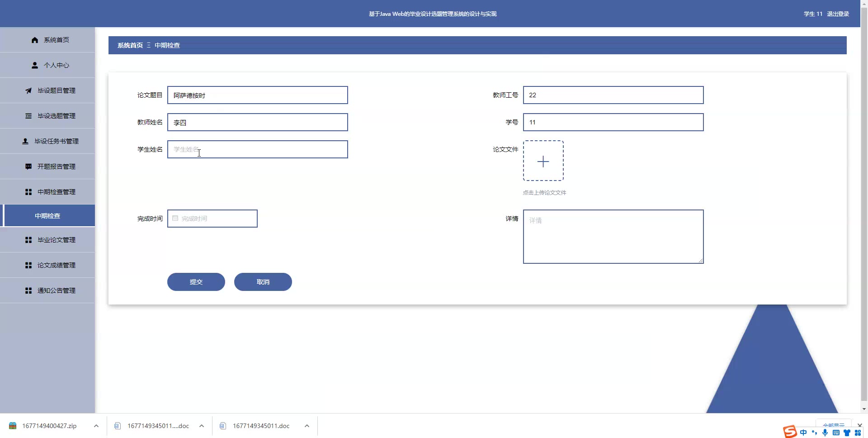Click the soft keyboard icon in IME bar
The height and width of the screenshot is (438, 868).
tap(836, 433)
